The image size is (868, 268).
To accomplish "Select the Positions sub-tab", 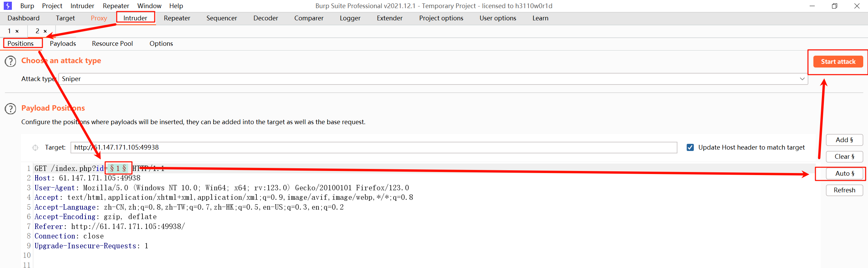I will click(x=21, y=44).
